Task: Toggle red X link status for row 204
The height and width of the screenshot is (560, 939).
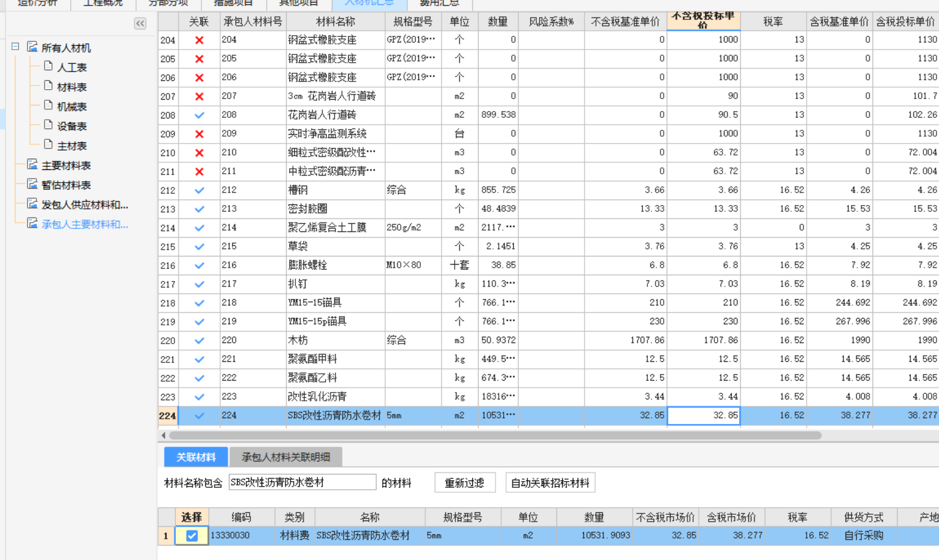Action: tap(199, 40)
